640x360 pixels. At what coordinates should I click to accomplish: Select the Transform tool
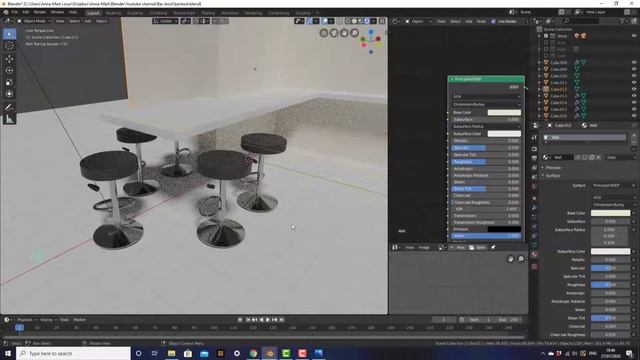(x=9, y=94)
